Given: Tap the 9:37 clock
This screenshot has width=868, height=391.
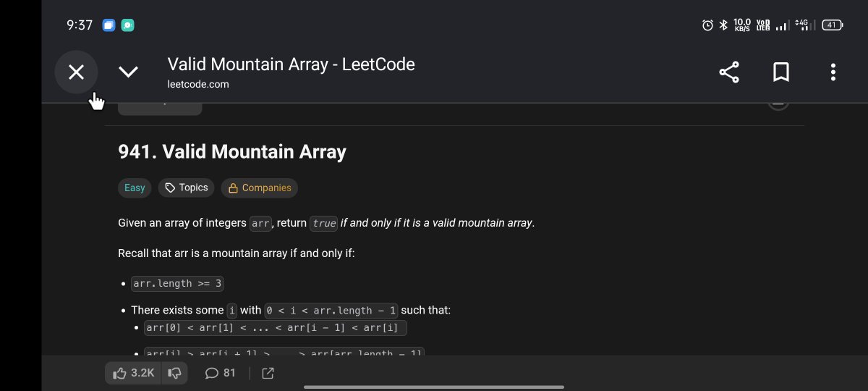Looking at the screenshot, I should click(80, 25).
